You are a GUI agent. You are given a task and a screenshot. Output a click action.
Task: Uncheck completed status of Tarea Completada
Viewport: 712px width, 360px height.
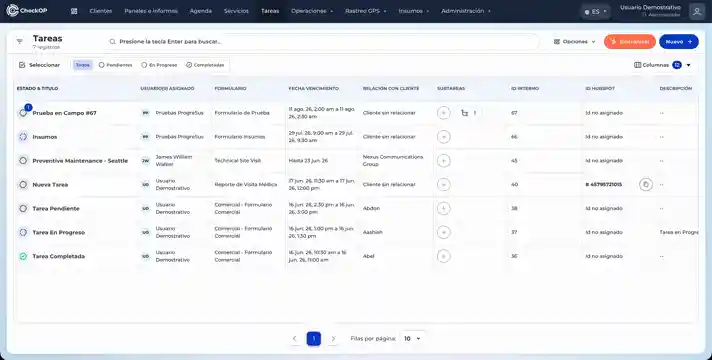[23, 256]
